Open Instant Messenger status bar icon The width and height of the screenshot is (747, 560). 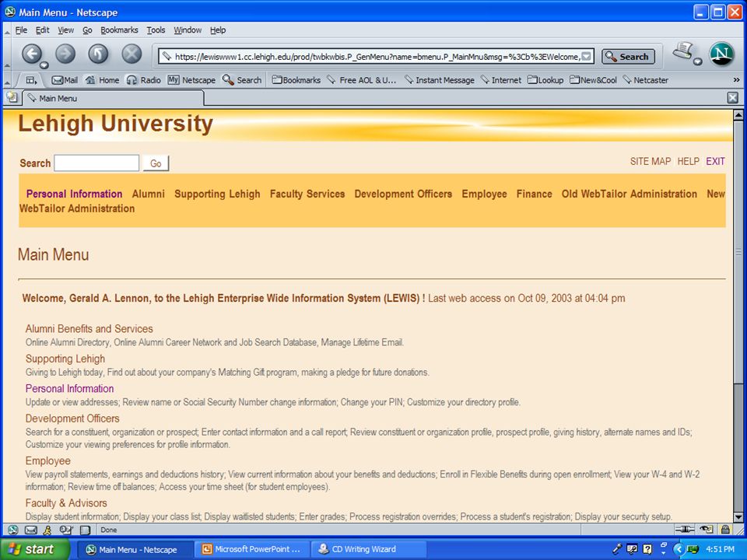pyautogui.click(x=47, y=530)
